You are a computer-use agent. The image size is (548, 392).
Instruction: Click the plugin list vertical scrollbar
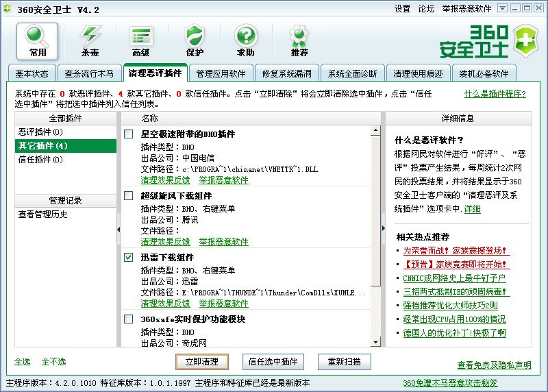pos(375,206)
